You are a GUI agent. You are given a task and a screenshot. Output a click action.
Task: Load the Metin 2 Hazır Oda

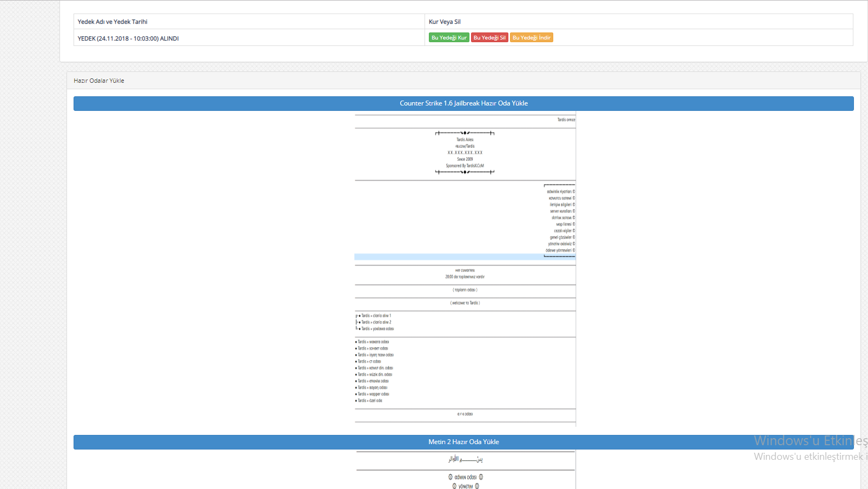tap(463, 442)
